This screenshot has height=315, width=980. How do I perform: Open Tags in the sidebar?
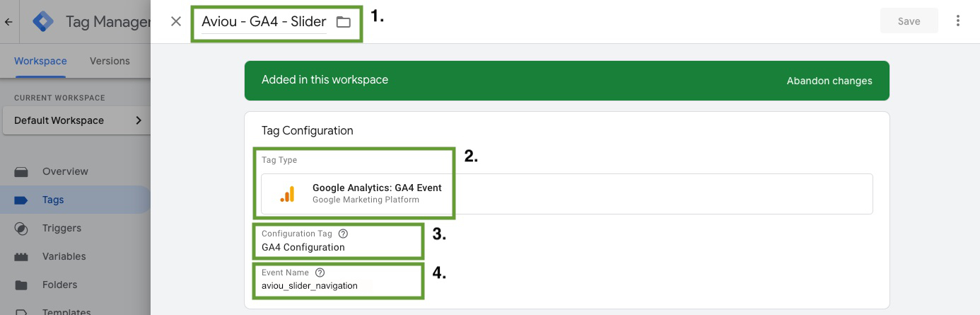coord(53,200)
